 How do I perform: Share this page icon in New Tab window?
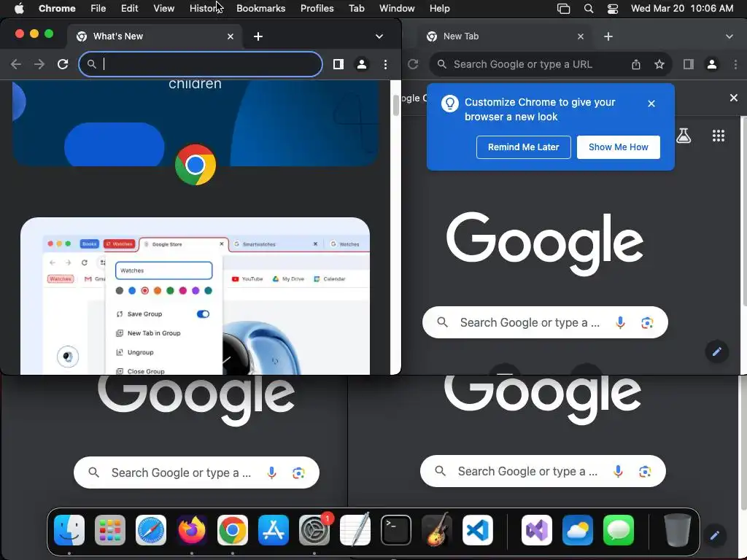pos(636,64)
